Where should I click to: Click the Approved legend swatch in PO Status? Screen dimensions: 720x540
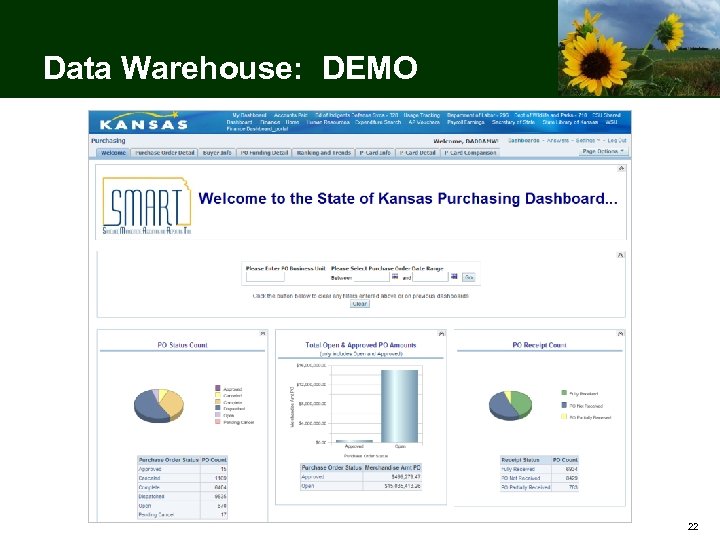click(218, 388)
